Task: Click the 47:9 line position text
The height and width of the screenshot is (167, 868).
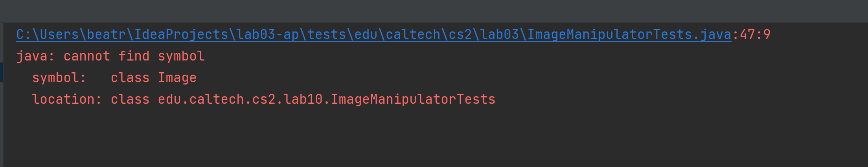Action: [755, 35]
